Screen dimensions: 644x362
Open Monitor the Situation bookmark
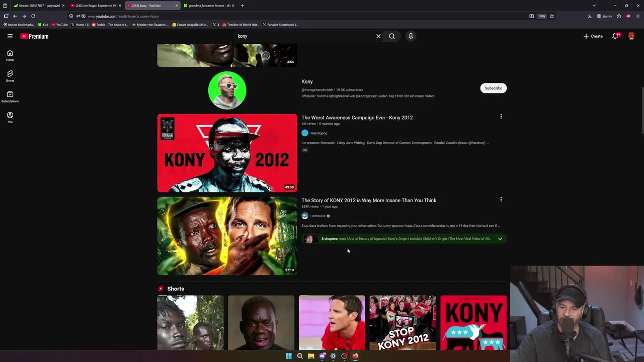click(x=150, y=25)
